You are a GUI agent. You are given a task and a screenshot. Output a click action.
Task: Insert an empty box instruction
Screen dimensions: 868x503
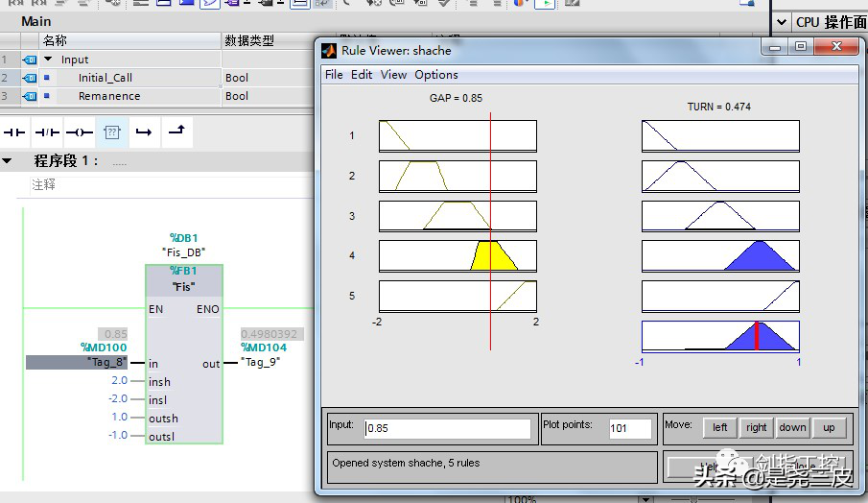pos(112,132)
